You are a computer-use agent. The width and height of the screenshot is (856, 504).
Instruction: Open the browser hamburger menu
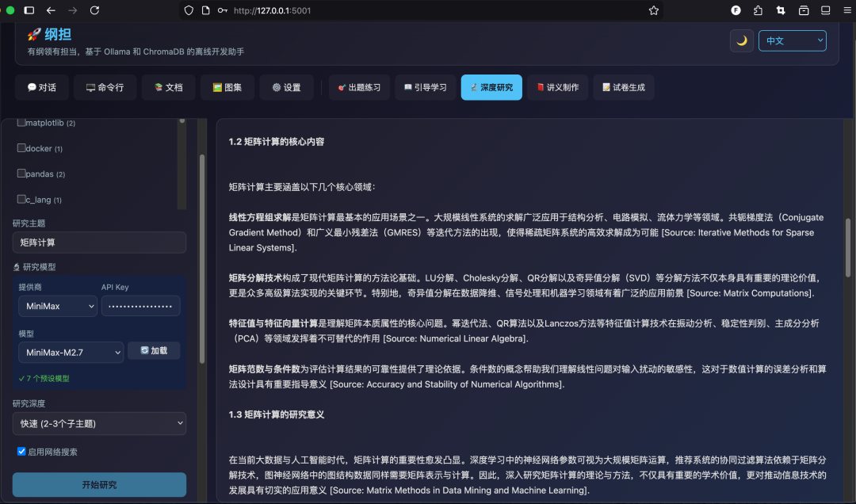click(847, 10)
